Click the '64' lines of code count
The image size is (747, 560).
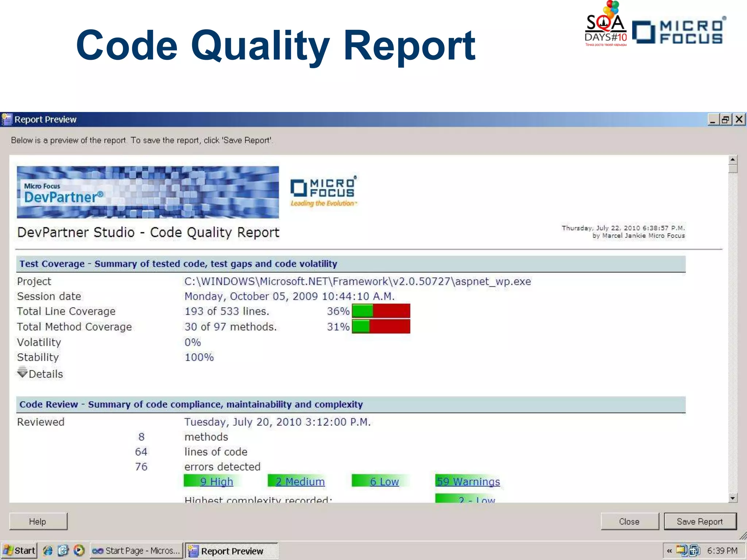pyautogui.click(x=141, y=452)
